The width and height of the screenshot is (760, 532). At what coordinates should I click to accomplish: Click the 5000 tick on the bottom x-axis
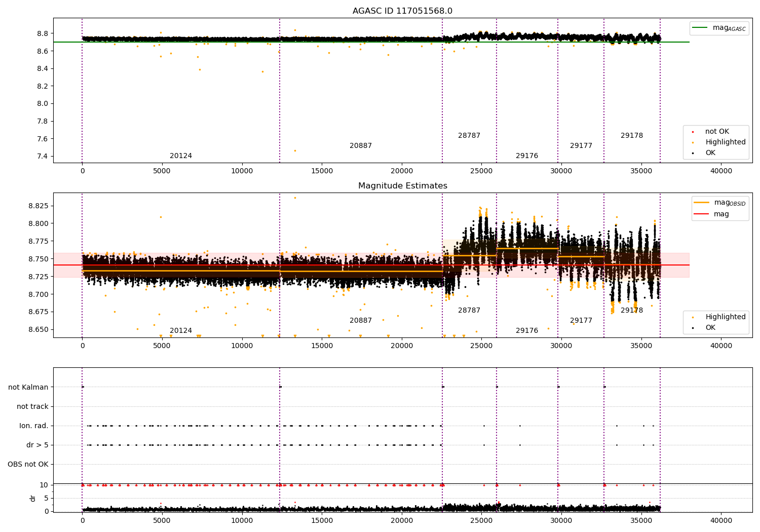pos(162,520)
